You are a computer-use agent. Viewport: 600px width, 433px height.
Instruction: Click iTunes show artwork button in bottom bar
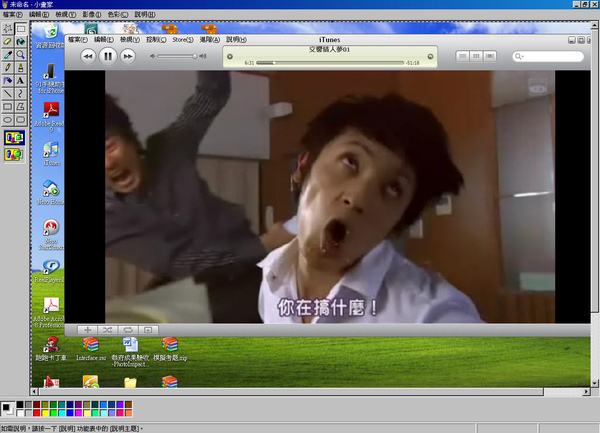[148, 330]
